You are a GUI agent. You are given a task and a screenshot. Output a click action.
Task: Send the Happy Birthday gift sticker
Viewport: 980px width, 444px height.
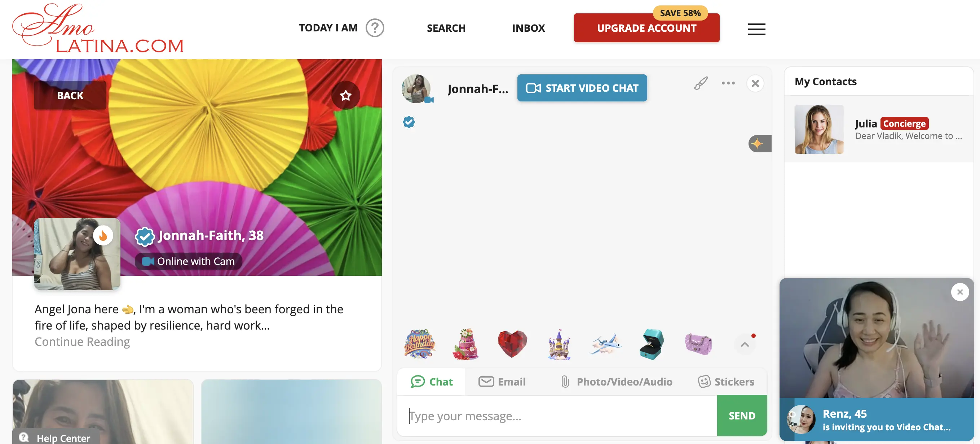click(x=419, y=344)
